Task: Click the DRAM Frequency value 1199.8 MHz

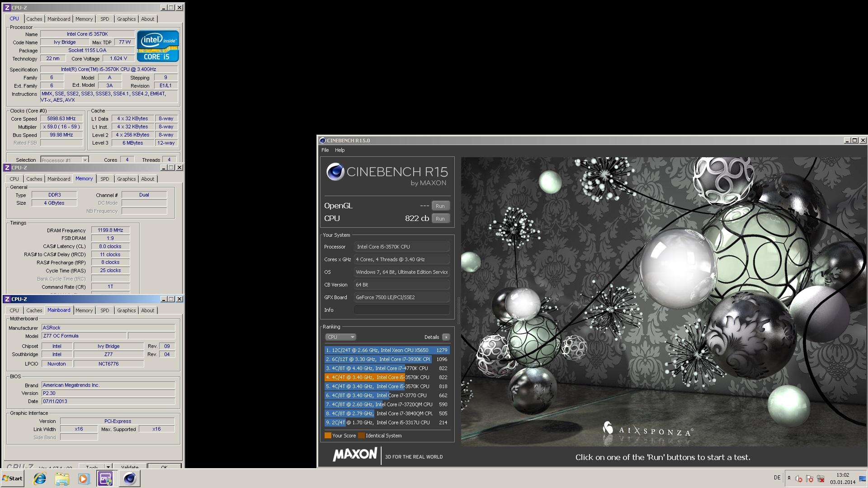Action: pyautogui.click(x=110, y=230)
